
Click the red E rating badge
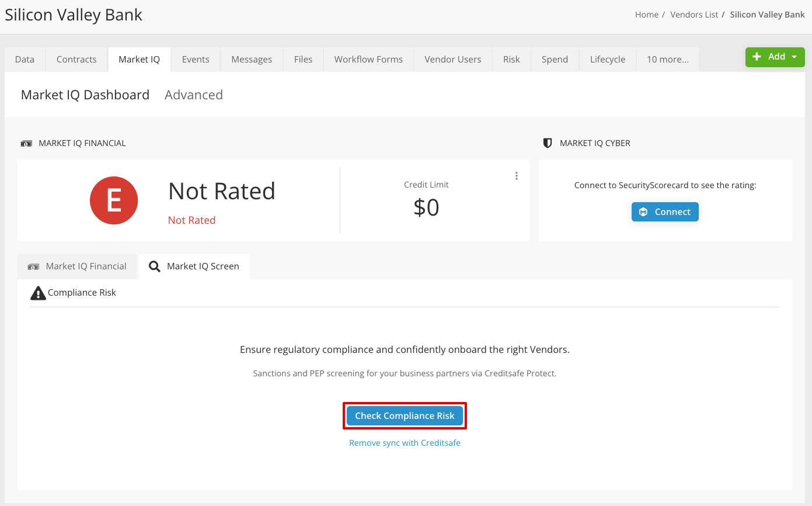(114, 200)
